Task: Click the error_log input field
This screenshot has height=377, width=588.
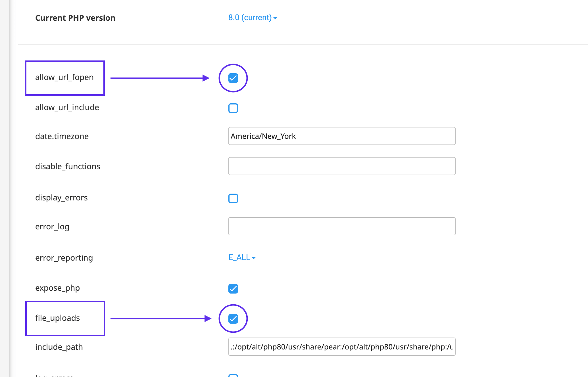Action: point(342,226)
